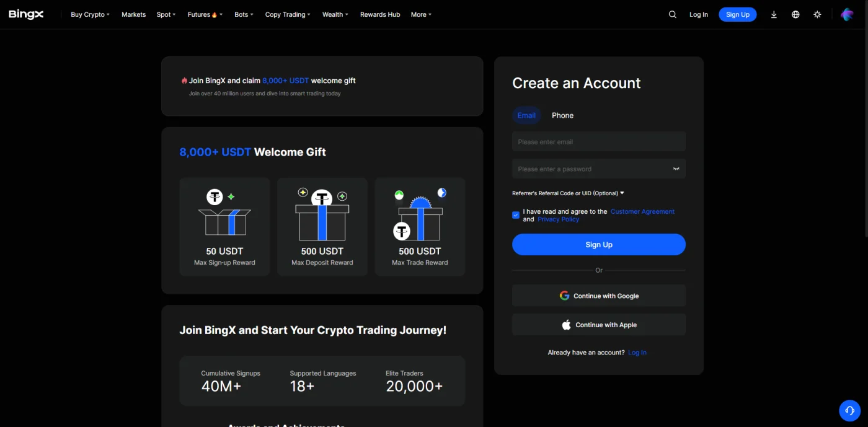Open the Buy Crypto dropdown menu
868x427 pixels.
[90, 14]
